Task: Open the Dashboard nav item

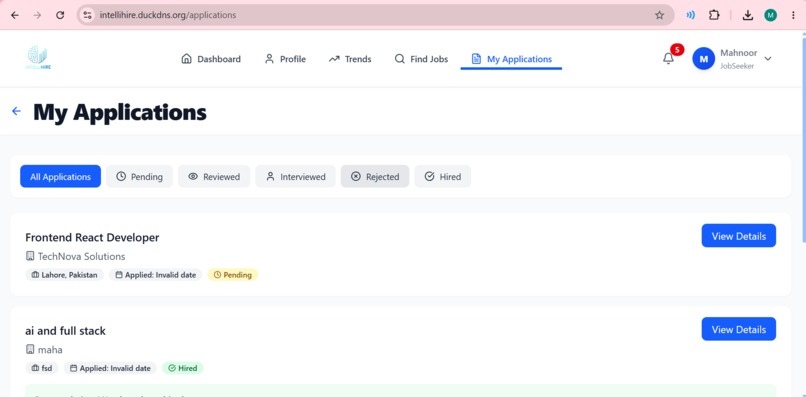Action: tap(211, 59)
